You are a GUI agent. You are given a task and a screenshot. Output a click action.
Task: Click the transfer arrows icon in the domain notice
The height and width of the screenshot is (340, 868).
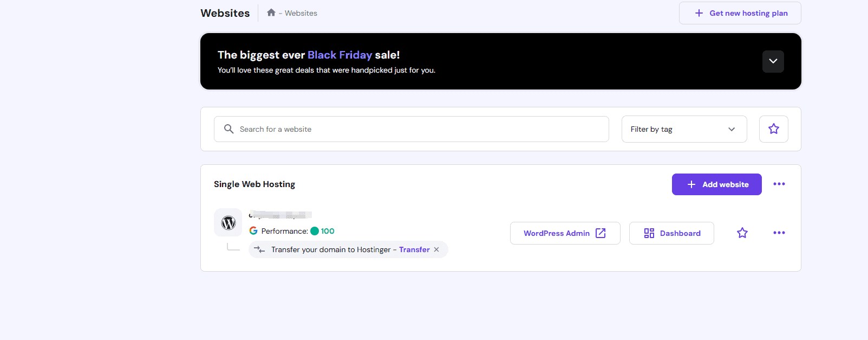point(259,249)
